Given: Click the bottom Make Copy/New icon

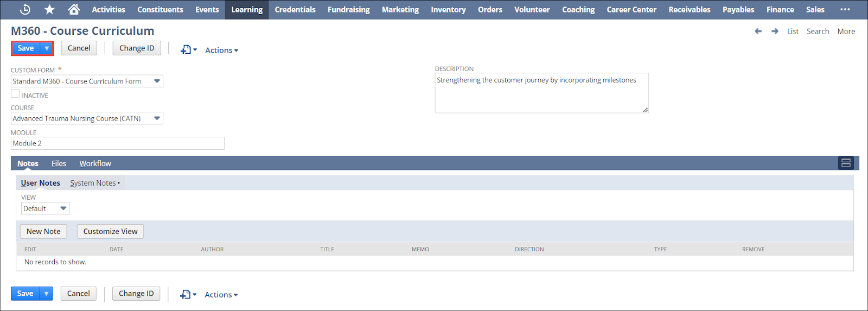Looking at the screenshot, I should pos(188,295).
